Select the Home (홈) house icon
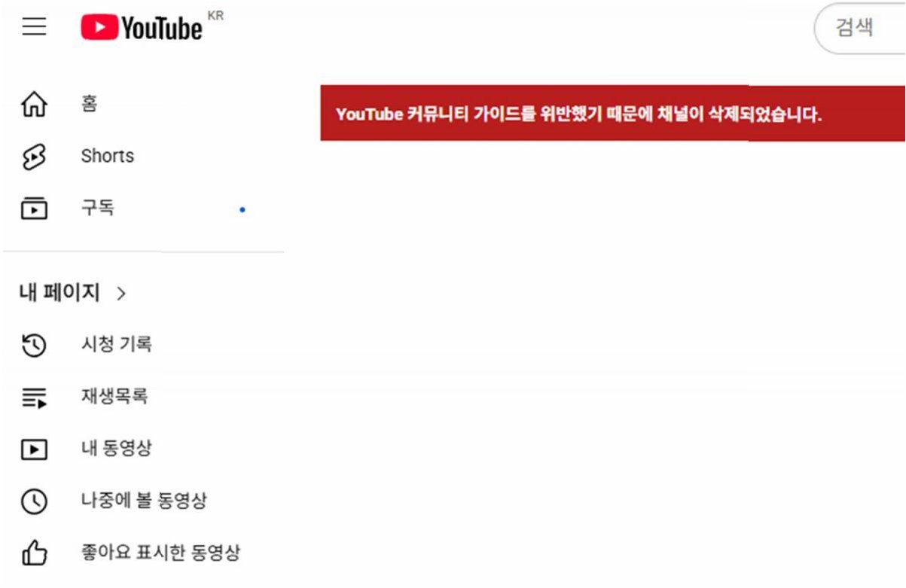Image resolution: width=906 pixels, height=588 pixels. pyautogui.click(x=34, y=104)
